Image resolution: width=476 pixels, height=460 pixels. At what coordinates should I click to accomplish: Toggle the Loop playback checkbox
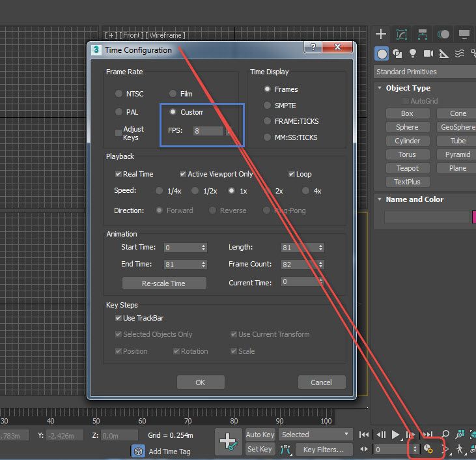tap(292, 174)
